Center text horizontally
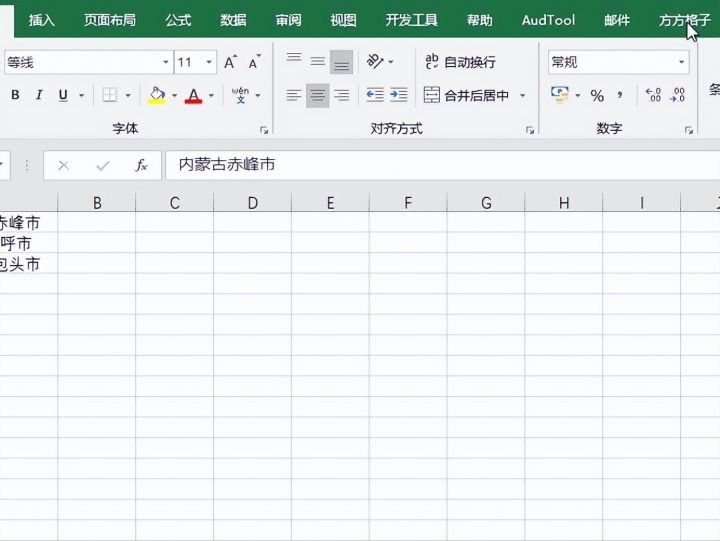The height and width of the screenshot is (541, 720). click(x=317, y=95)
